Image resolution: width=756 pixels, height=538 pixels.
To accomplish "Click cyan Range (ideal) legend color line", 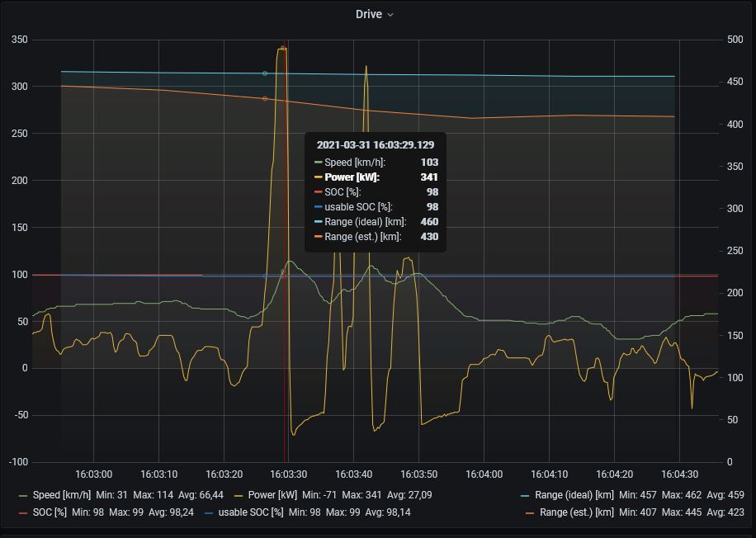I will (525, 496).
